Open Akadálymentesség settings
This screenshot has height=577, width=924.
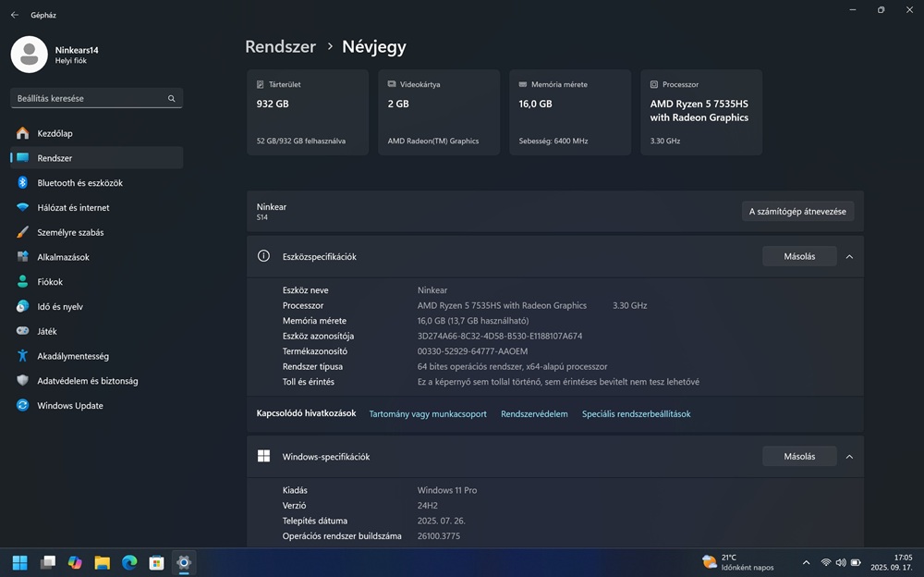(73, 356)
